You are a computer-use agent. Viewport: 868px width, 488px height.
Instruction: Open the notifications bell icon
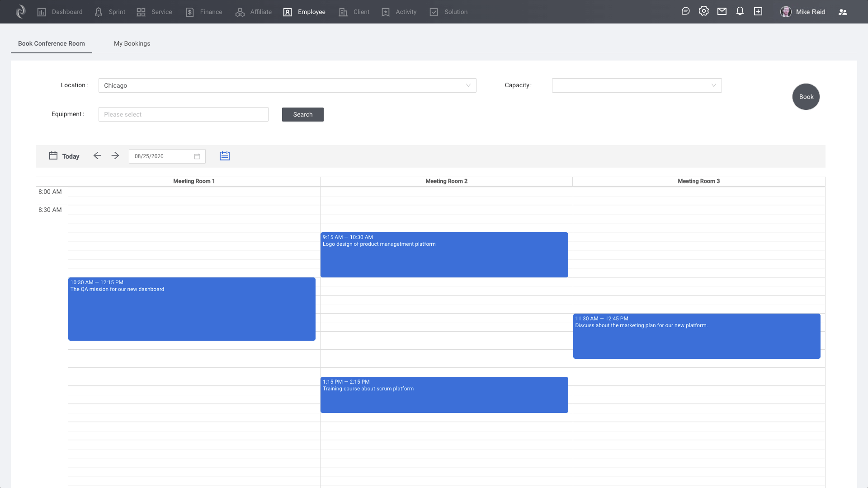[x=740, y=11]
